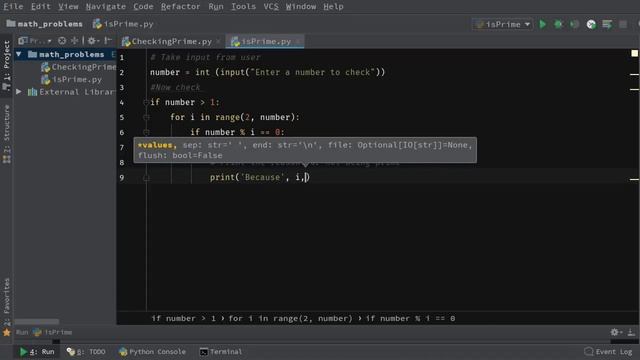Screen dimensions: 640x360
Task: Toggle code folding at line 6
Action: (146, 133)
